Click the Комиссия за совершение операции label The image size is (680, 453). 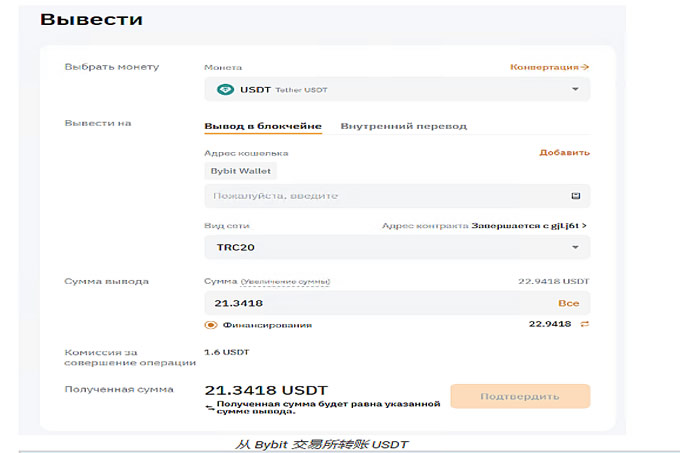pos(130,358)
